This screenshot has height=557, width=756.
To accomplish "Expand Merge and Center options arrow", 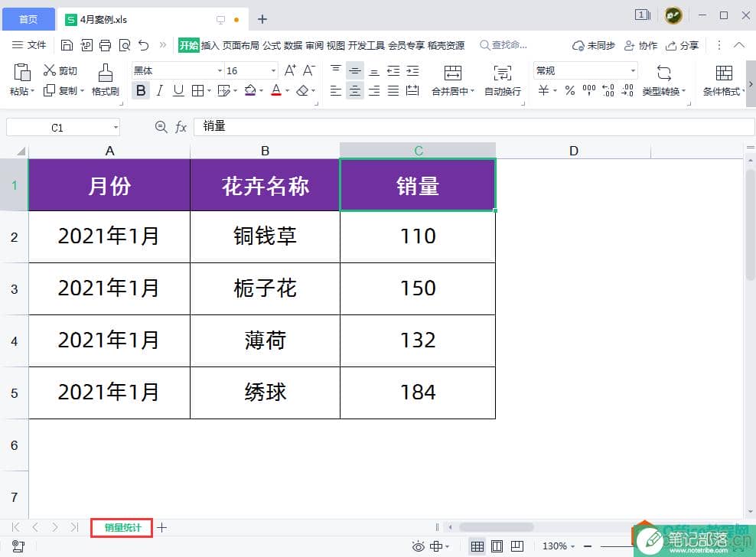I will [x=473, y=90].
